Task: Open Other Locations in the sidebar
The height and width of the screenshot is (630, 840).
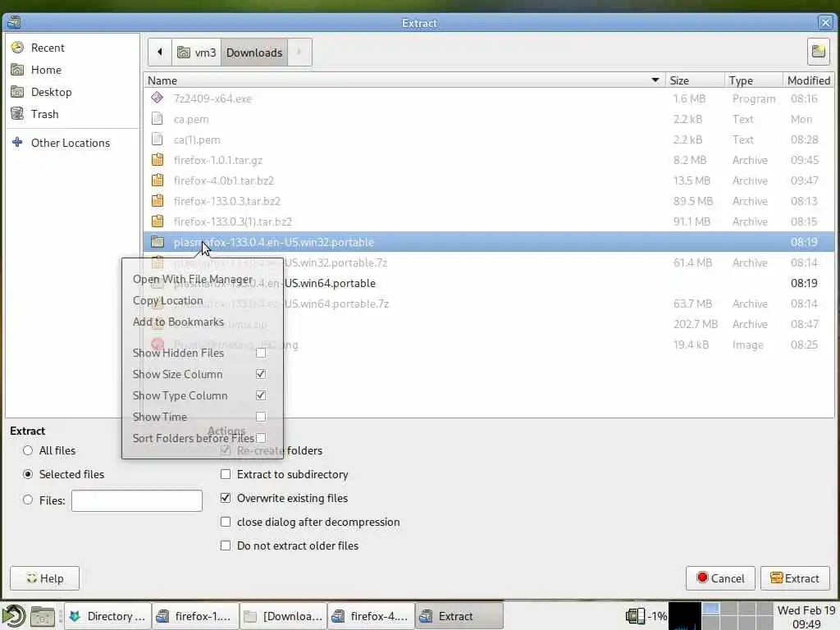Action: tap(72, 143)
